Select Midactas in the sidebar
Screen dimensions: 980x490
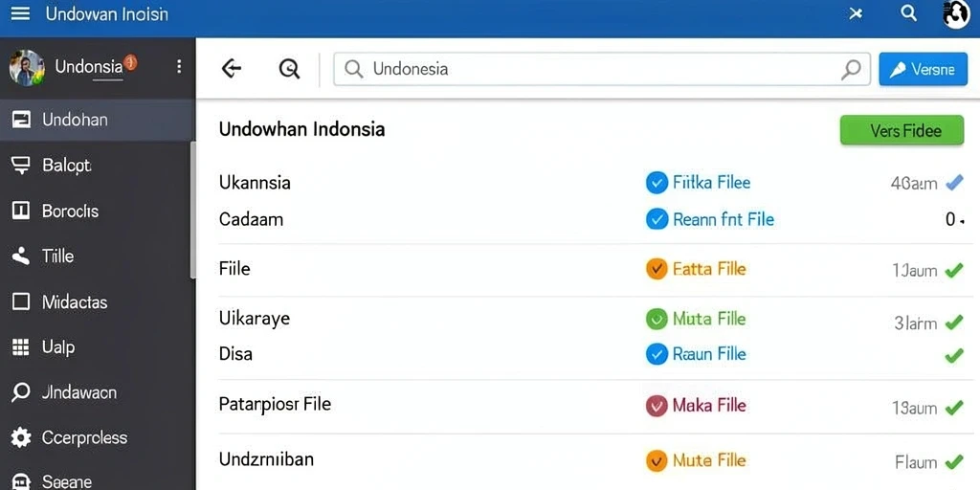99,302
